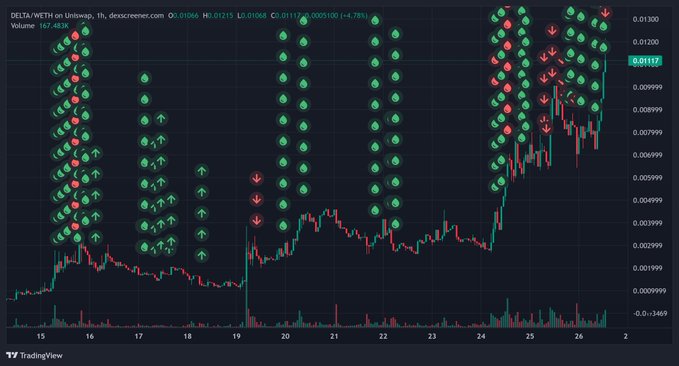Click the topmost green up-arrow marker above date 18
The width and height of the screenshot is (679, 366).
coord(201,171)
